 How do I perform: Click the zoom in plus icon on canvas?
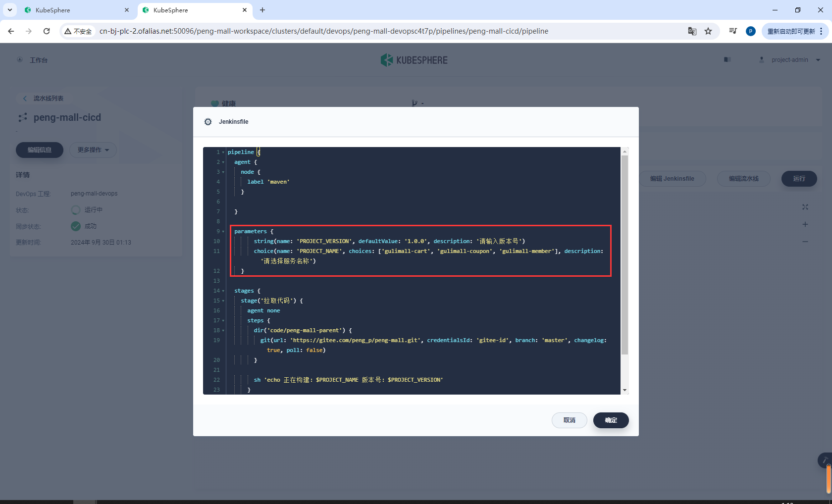805,224
